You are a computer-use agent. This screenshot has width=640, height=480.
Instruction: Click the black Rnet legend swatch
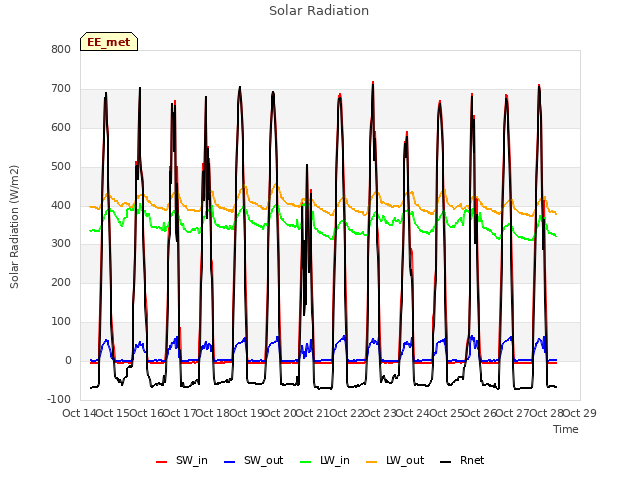446,462
